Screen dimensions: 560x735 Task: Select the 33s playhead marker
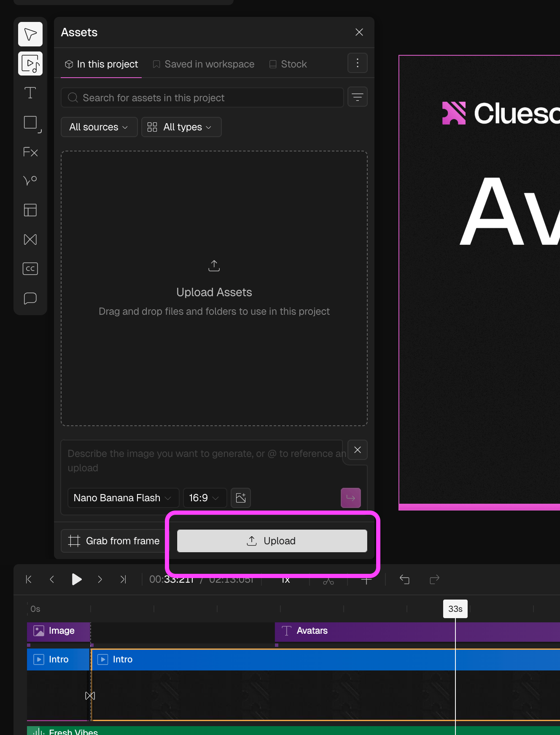click(x=455, y=609)
